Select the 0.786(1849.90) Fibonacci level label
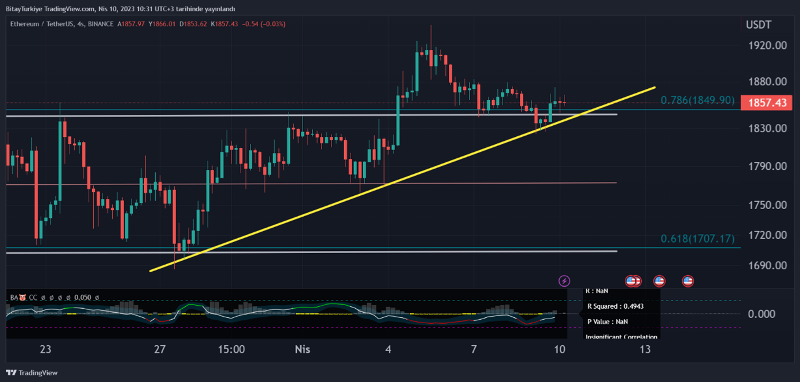 coord(697,100)
